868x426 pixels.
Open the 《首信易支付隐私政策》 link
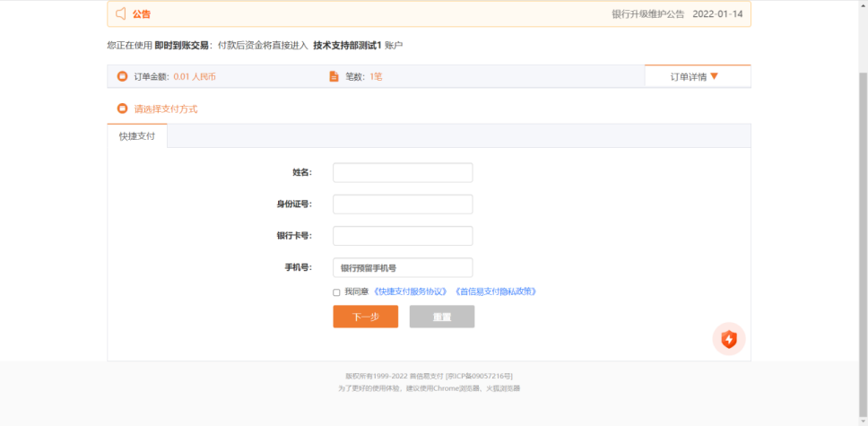(x=495, y=291)
